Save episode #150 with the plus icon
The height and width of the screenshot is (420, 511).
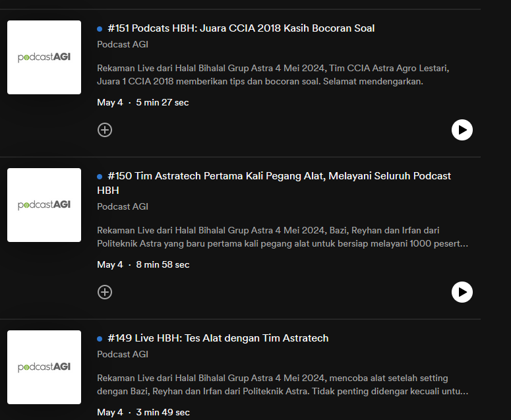(x=105, y=292)
